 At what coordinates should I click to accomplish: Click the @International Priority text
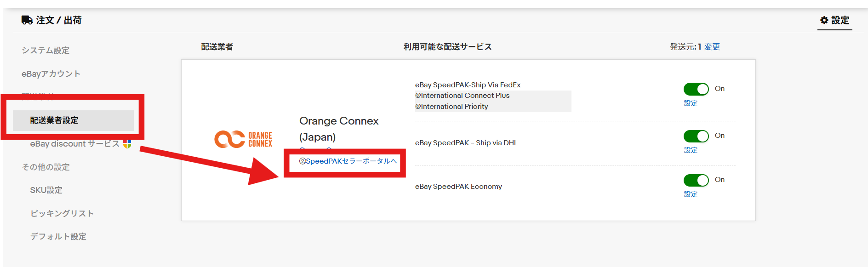[x=451, y=107]
